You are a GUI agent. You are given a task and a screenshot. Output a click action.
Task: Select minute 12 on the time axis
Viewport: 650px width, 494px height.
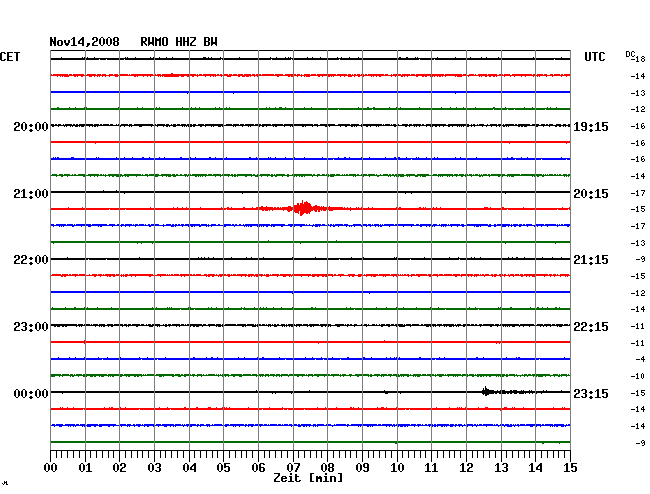[x=466, y=467]
